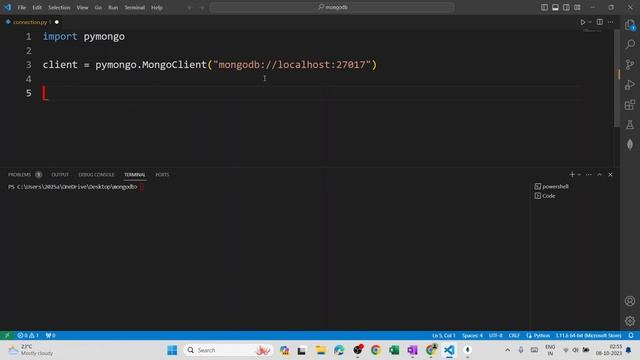Viewport: 640px width, 360px height.
Task: Open errors and warnings status indicator
Action: click(x=28, y=336)
